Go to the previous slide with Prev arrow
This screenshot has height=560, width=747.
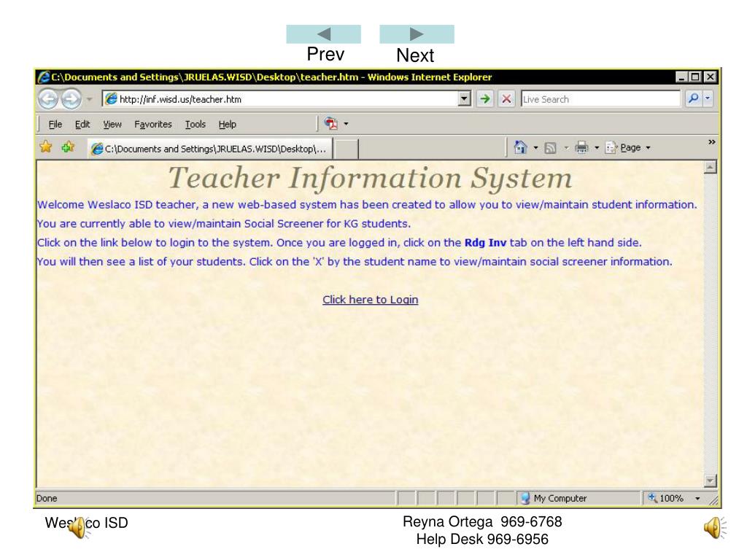[x=323, y=34]
